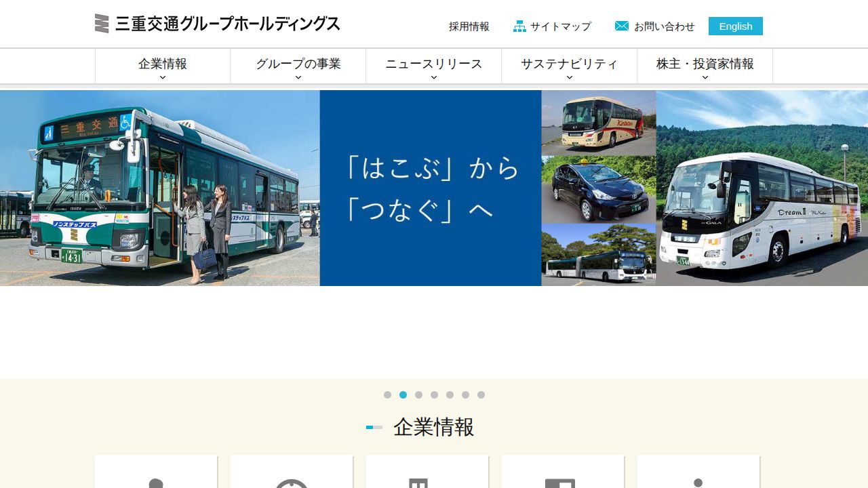
Task: Open サステナビリティ menu
Action: (x=570, y=66)
